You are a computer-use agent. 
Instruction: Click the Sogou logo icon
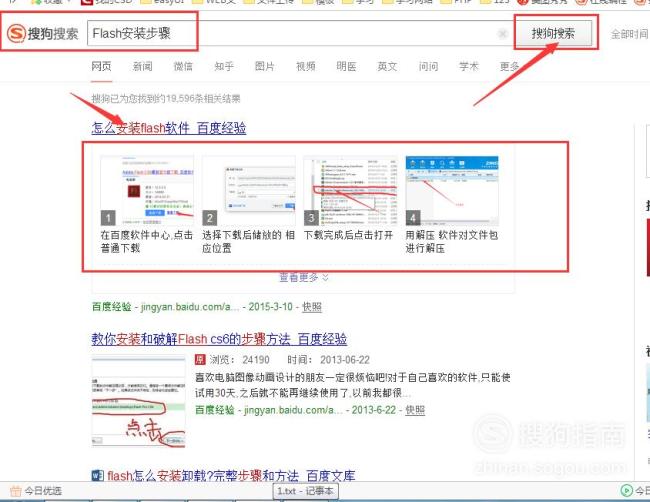[x=17, y=33]
